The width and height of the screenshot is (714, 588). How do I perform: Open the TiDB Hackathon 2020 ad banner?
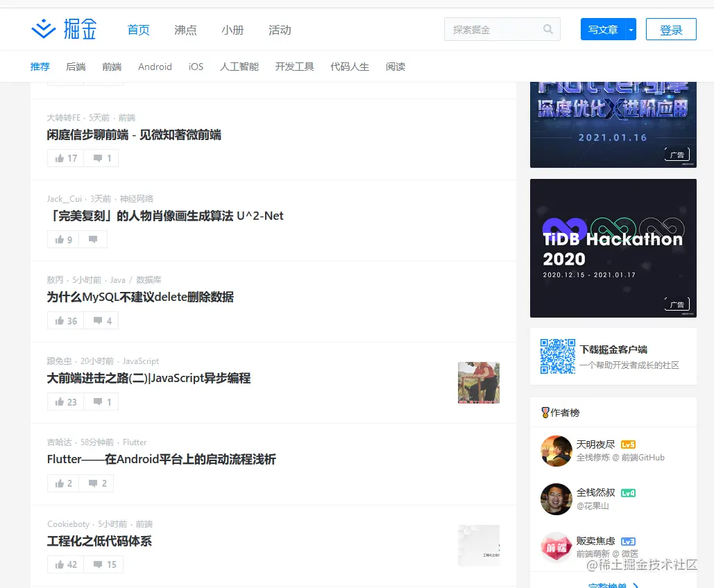tap(613, 248)
